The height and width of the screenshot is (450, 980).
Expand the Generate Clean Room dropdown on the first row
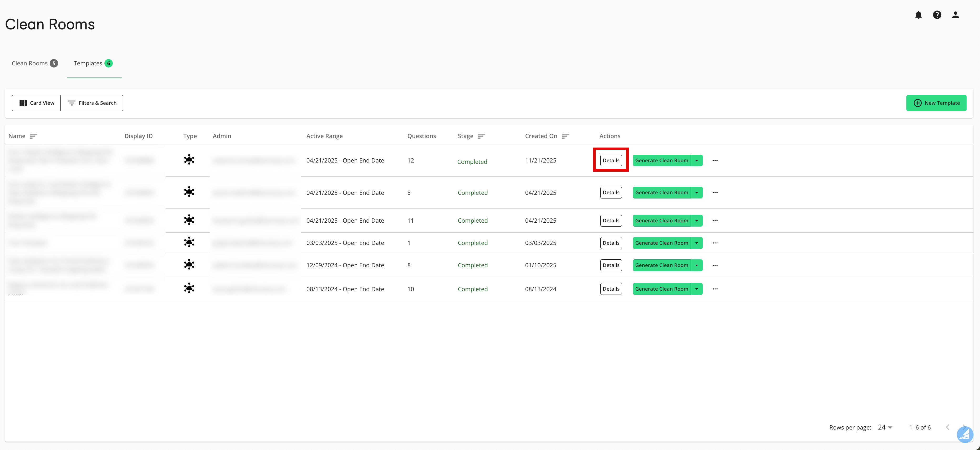pos(696,160)
